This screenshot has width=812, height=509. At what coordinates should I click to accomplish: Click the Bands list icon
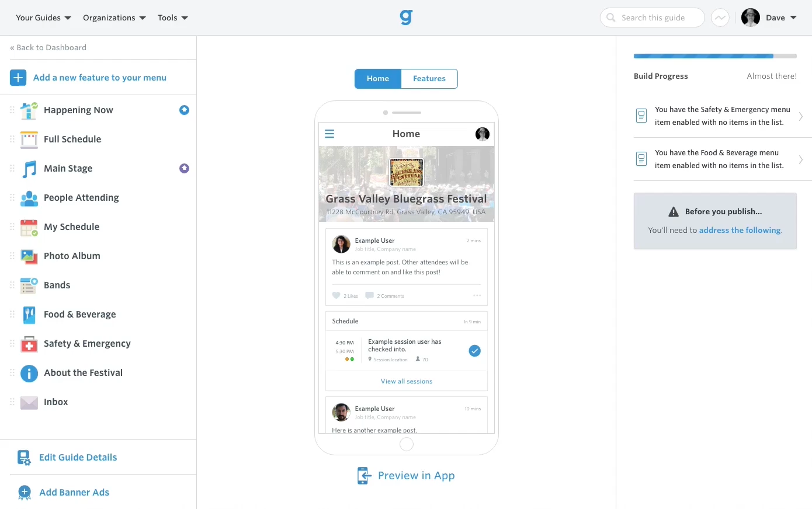[x=29, y=285]
